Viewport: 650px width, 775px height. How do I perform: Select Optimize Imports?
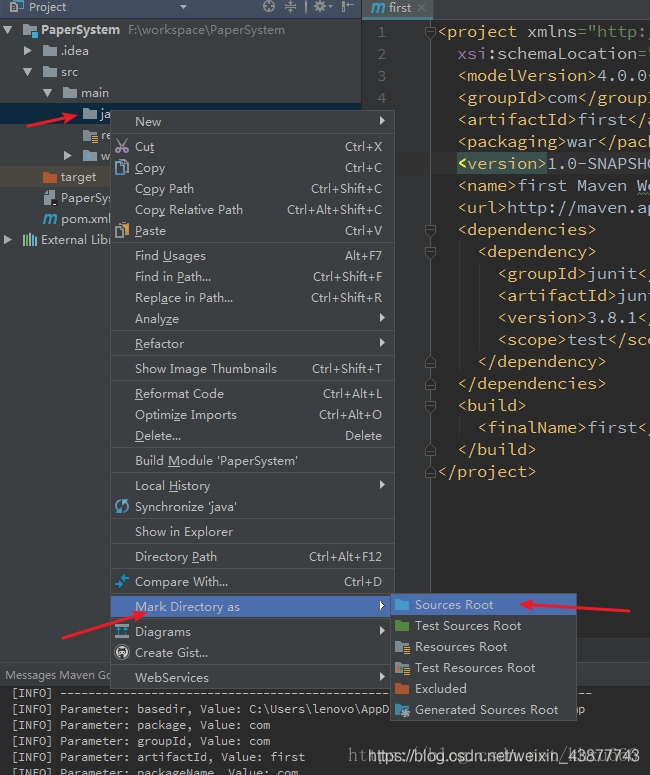[253, 415]
